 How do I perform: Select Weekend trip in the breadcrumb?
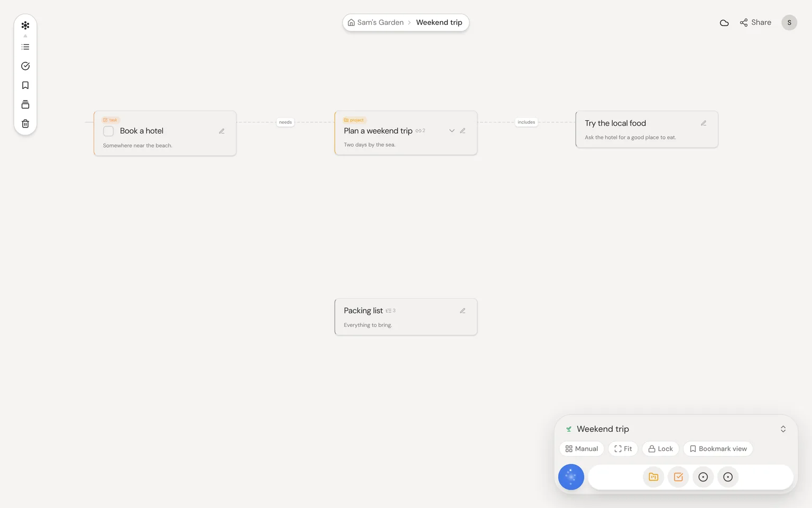click(439, 22)
